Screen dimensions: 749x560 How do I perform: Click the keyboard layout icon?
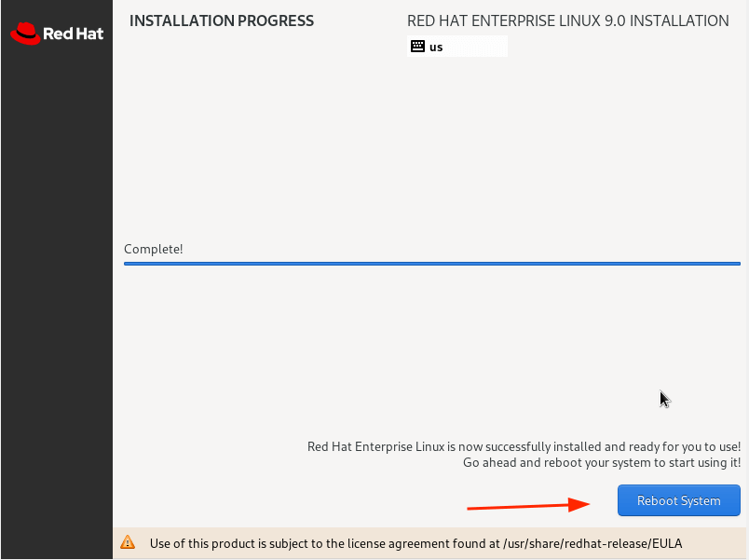417,47
